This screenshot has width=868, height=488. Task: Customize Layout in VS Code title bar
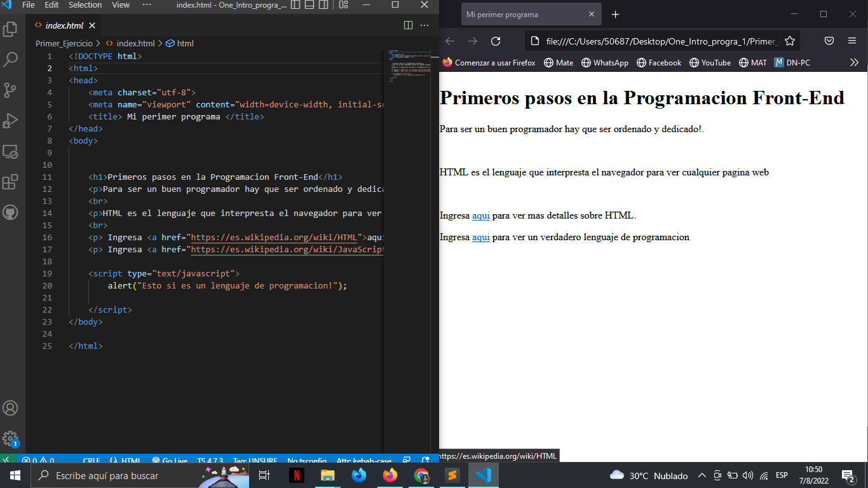(343, 5)
